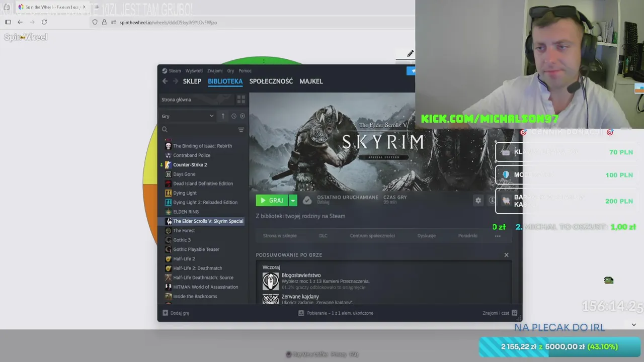Open game settings gear icon
This screenshot has height=362, width=644.
[x=478, y=200]
